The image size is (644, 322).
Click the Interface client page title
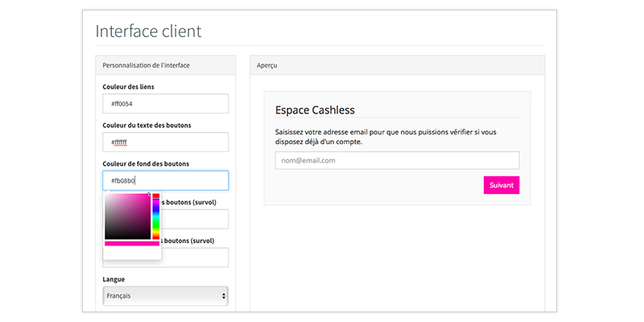[x=149, y=31]
